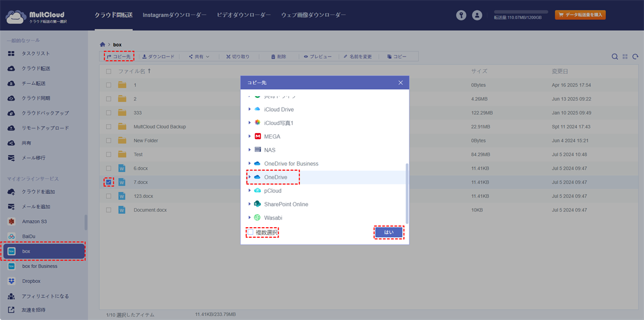644x320 pixels.
Task: Click the data transfer usage bar
Action: coord(521,11)
